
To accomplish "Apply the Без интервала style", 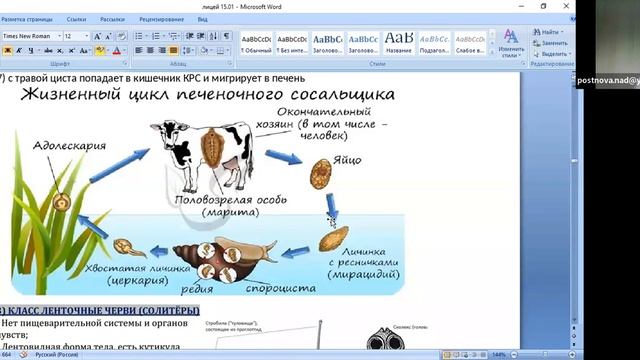I will coord(292,43).
